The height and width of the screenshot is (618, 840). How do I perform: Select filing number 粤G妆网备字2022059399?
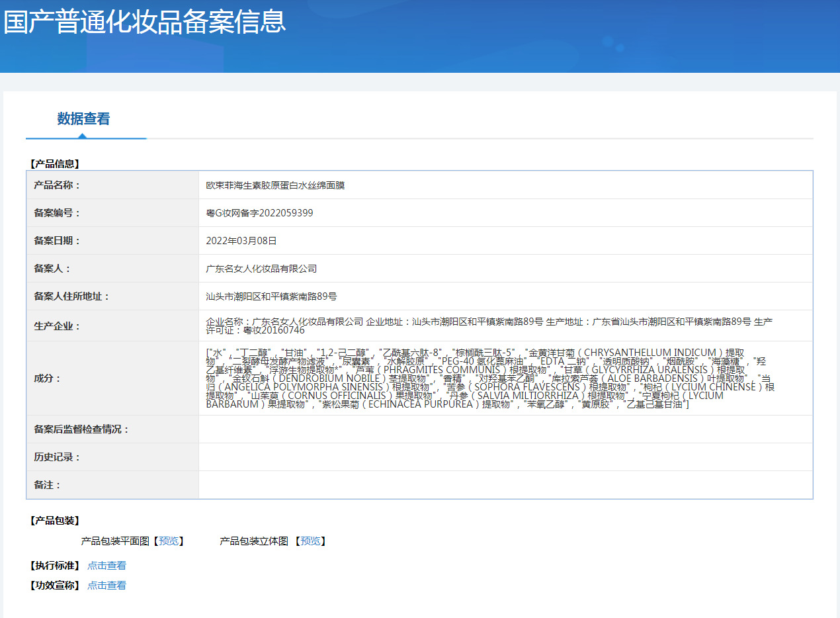pos(260,213)
